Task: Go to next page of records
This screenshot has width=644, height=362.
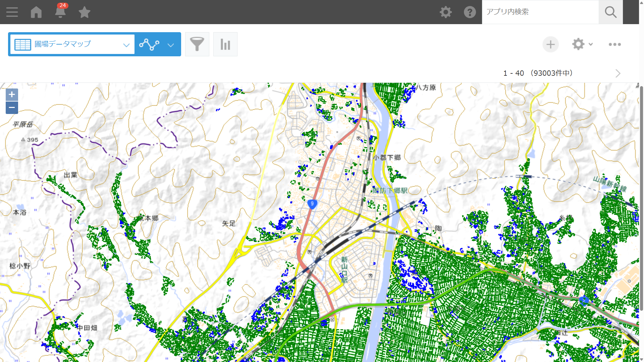Action: point(618,73)
